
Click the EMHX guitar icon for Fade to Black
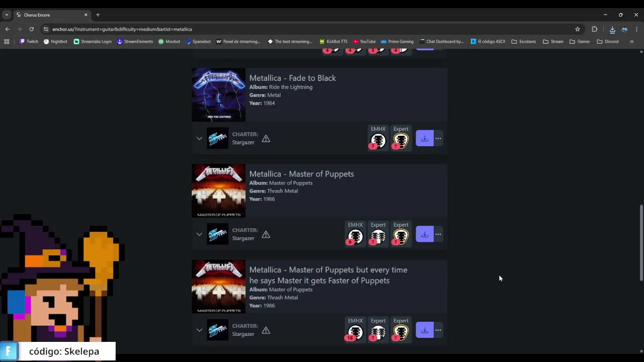point(378,141)
